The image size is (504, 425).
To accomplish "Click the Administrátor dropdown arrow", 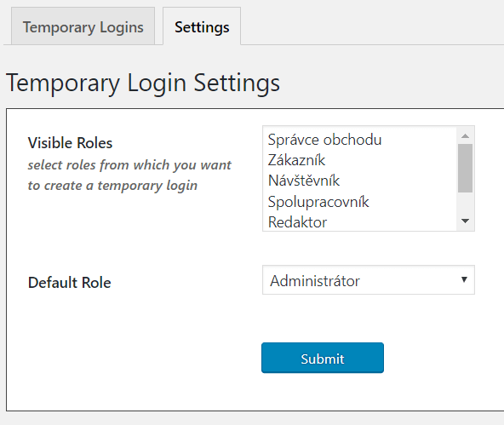I will coord(464,279).
